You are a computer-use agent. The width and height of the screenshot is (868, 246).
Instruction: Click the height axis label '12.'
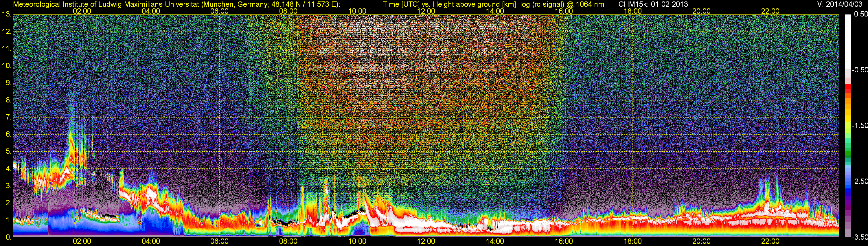tap(6, 32)
